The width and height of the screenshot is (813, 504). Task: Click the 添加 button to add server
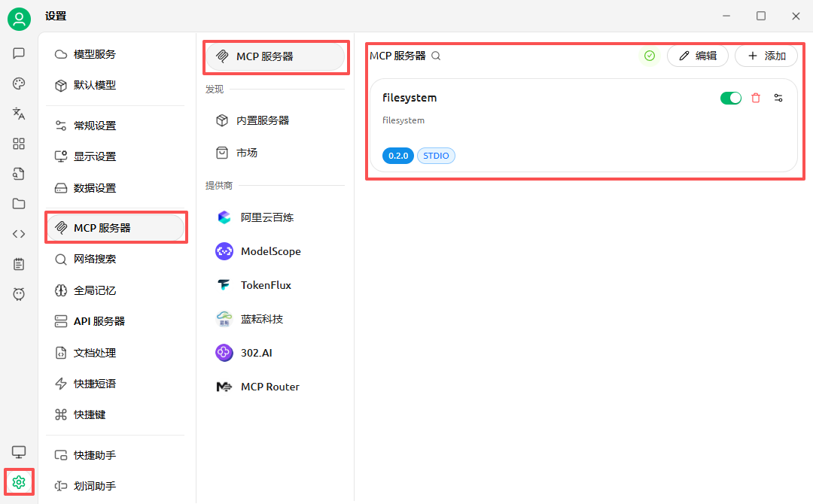[766, 56]
